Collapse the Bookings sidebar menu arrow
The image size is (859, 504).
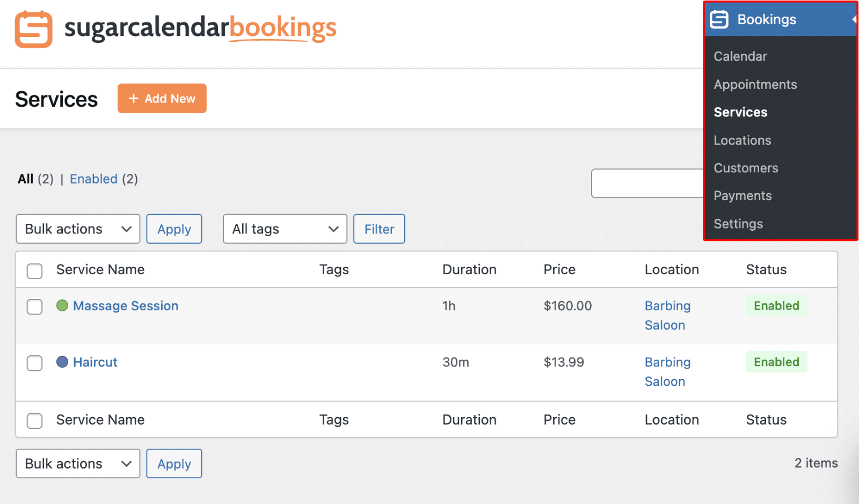click(854, 19)
